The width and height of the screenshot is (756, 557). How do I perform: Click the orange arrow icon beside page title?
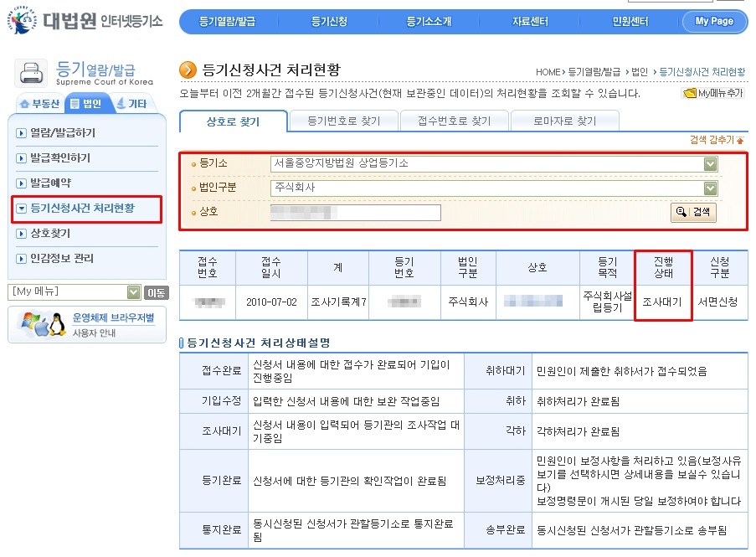pos(188,70)
